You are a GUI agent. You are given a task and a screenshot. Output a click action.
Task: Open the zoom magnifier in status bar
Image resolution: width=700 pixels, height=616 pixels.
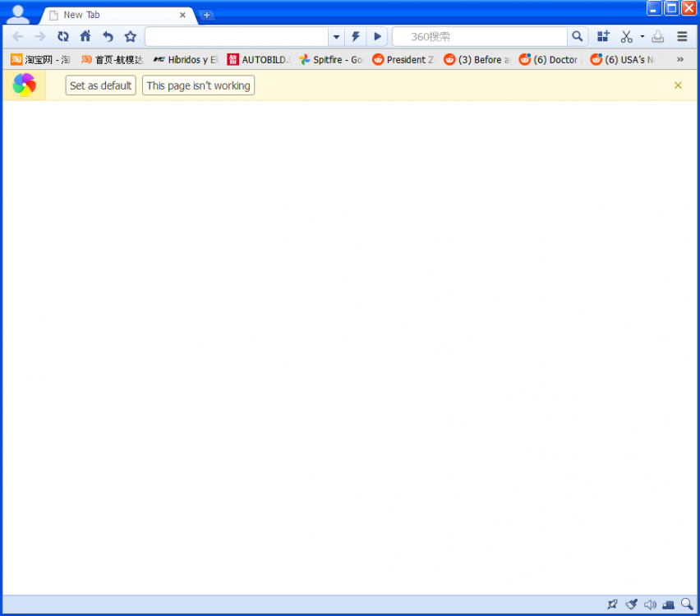click(x=687, y=605)
